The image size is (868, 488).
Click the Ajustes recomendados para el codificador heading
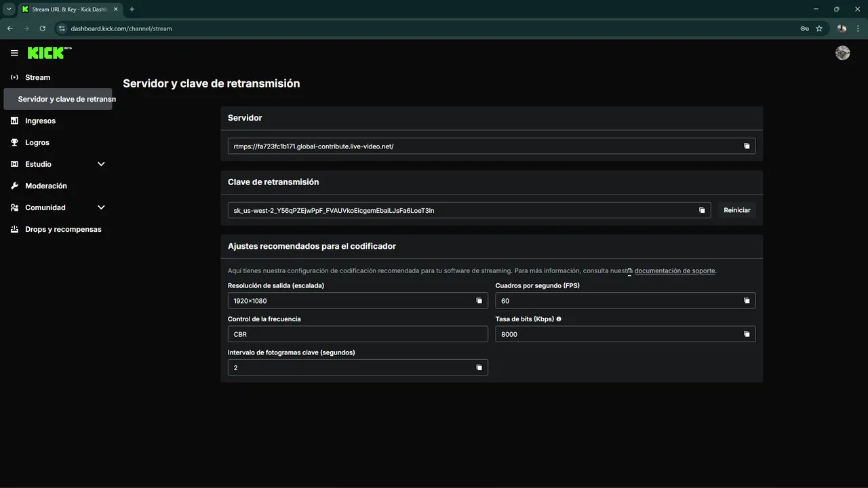(312, 246)
